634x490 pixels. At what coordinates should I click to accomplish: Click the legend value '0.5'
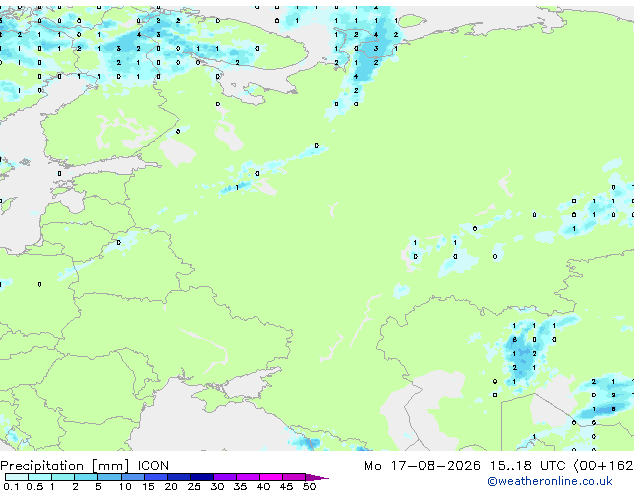pyautogui.click(x=35, y=486)
